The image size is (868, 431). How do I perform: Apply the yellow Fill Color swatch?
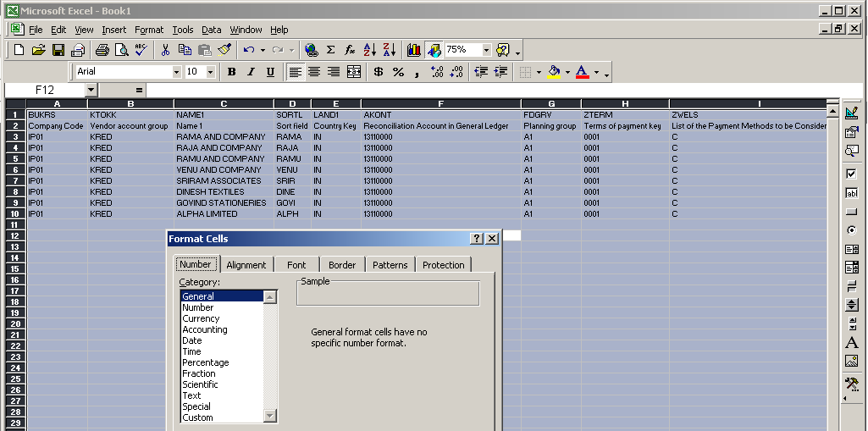(x=554, y=72)
